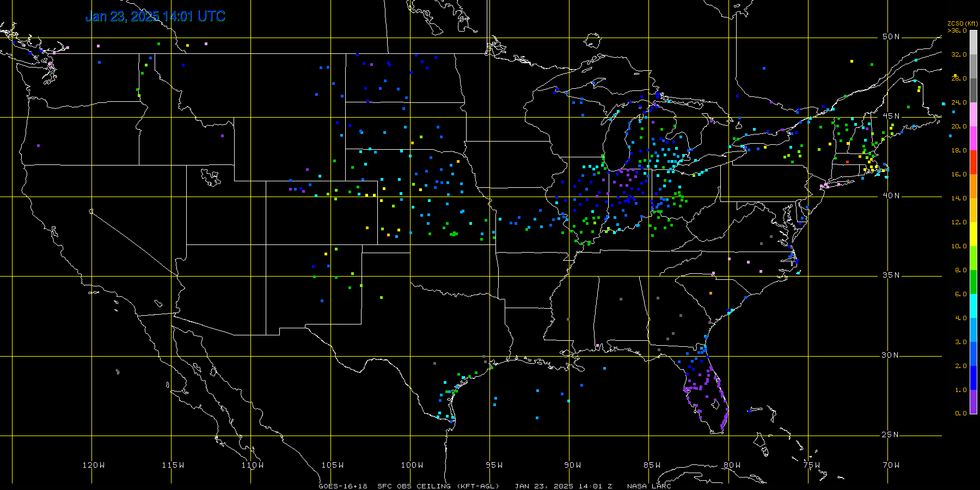The image size is (980, 490).
Task: Pick the medium blue swatch between 3.0 and 2.0
Action: tap(973, 354)
